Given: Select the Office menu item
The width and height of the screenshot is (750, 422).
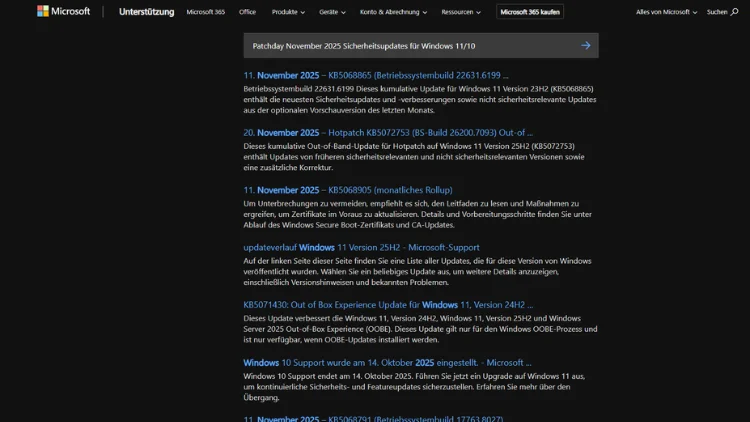Looking at the screenshot, I should click(247, 12).
